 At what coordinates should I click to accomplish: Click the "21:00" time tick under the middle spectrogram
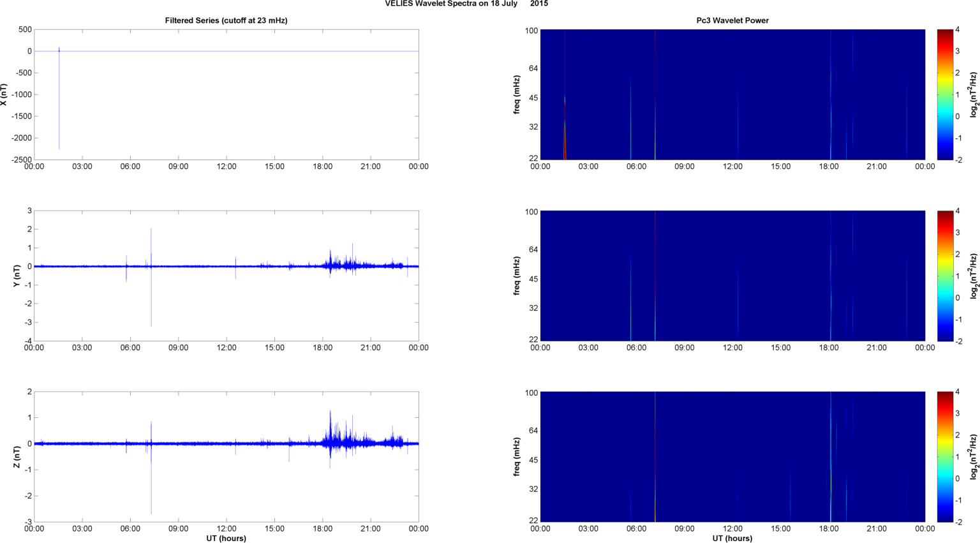[x=877, y=348]
